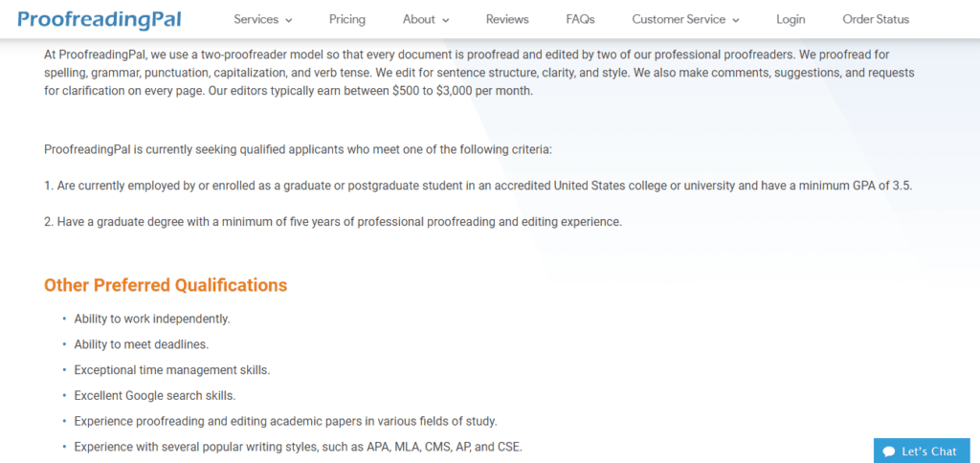Screen dimensions: 980x463
Task: Click the 'Ability to work independently' bullet
Action: tap(152, 319)
